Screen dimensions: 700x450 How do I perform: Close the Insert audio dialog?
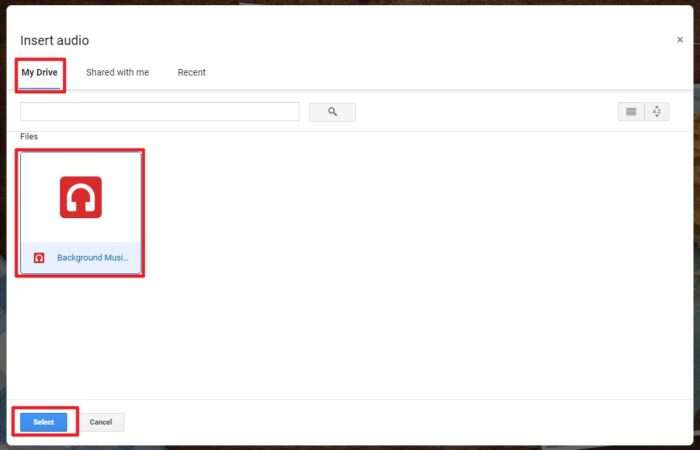(x=680, y=40)
